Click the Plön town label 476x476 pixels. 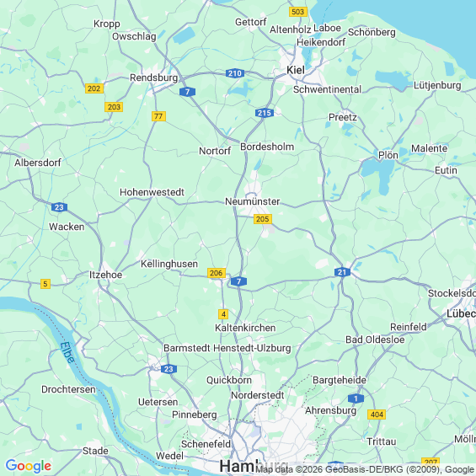pos(388,155)
